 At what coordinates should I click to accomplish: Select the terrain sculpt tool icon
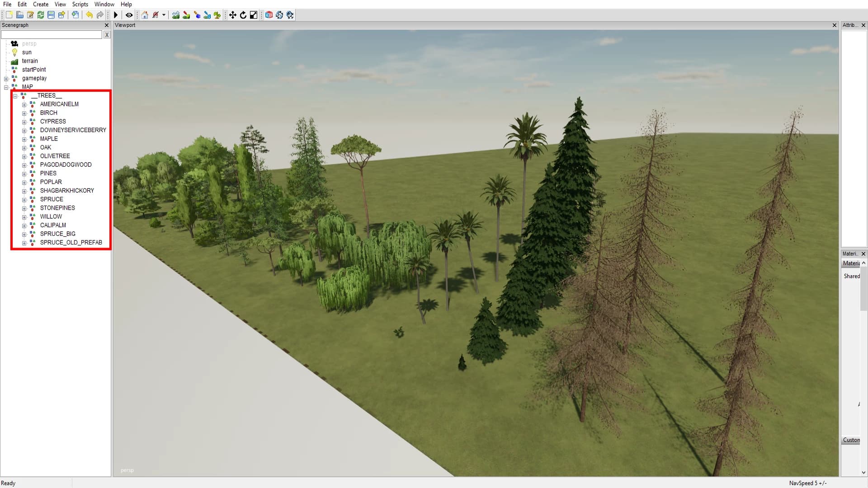(176, 15)
